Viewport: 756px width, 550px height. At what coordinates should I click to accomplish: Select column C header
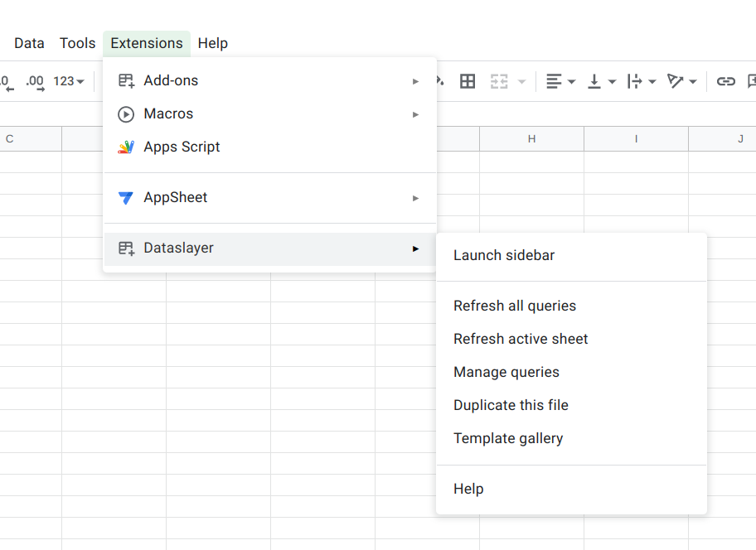(31, 138)
